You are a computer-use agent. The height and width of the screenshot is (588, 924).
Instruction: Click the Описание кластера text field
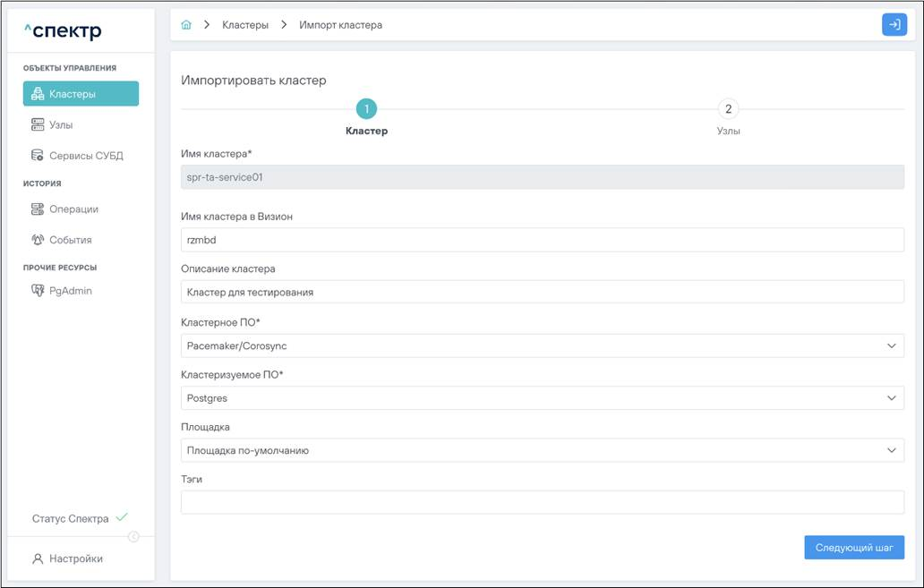tap(542, 292)
